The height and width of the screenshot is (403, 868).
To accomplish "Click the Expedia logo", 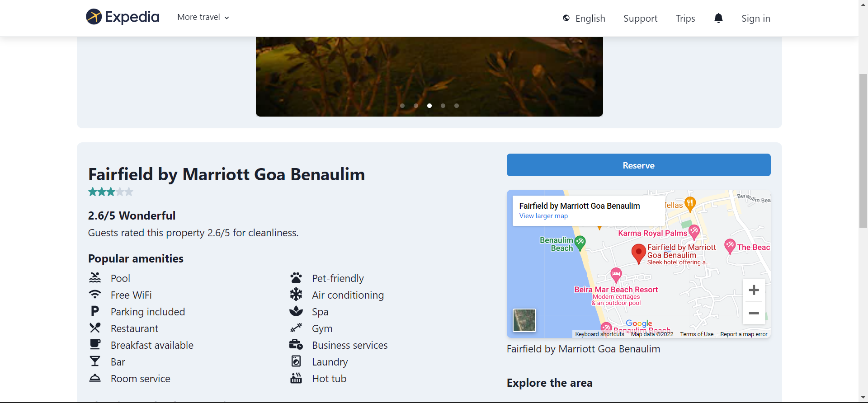I will (x=123, y=17).
